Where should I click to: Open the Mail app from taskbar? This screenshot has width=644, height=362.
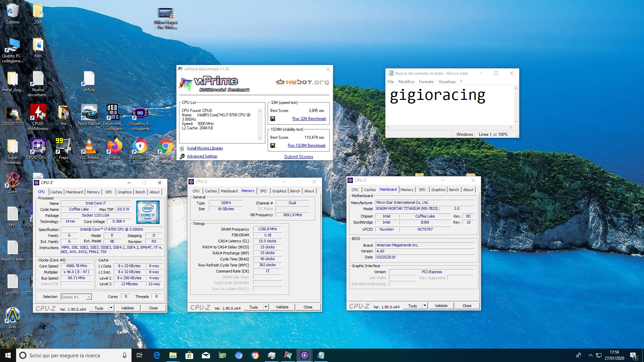click(x=206, y=355)
